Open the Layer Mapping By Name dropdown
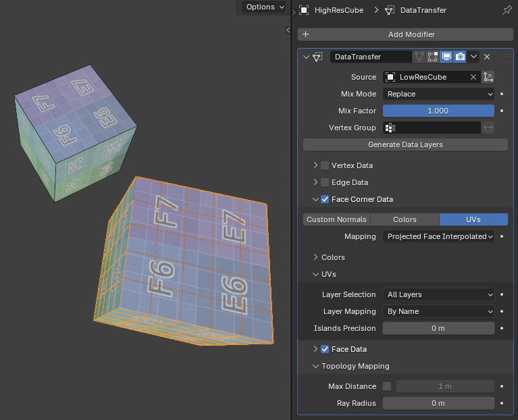 438,311
